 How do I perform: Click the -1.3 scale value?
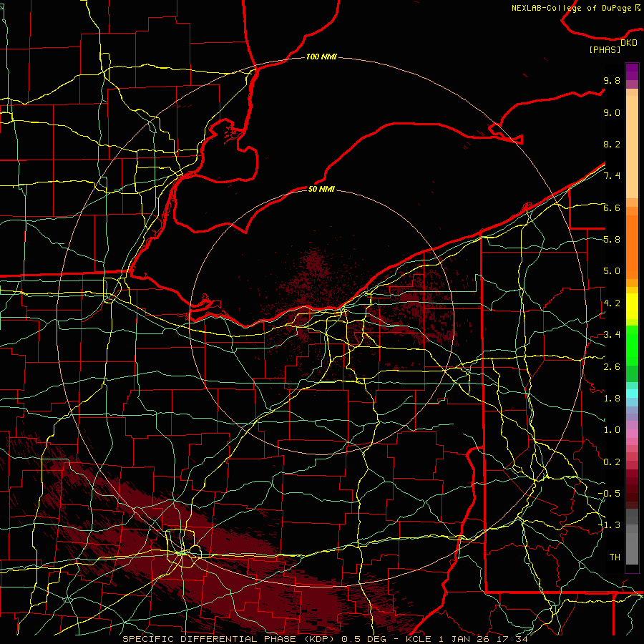[x=609, y=525]
